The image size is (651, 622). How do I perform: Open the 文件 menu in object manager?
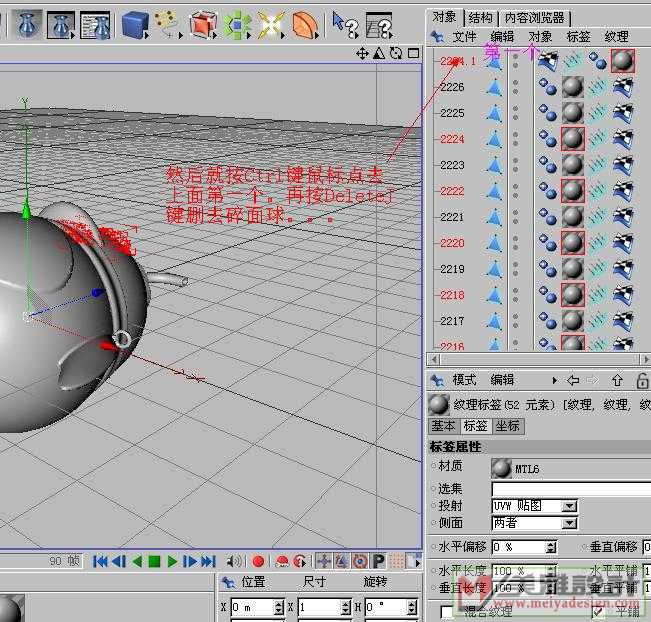[x=464, y=37]
